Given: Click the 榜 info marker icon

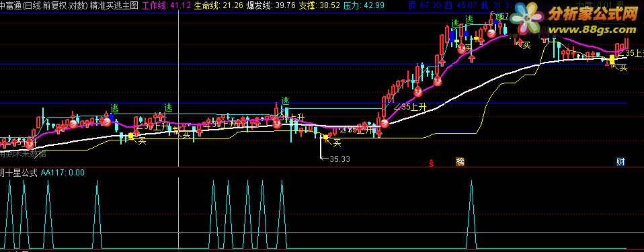Looking at the screenshot, I should click(460, 162).
